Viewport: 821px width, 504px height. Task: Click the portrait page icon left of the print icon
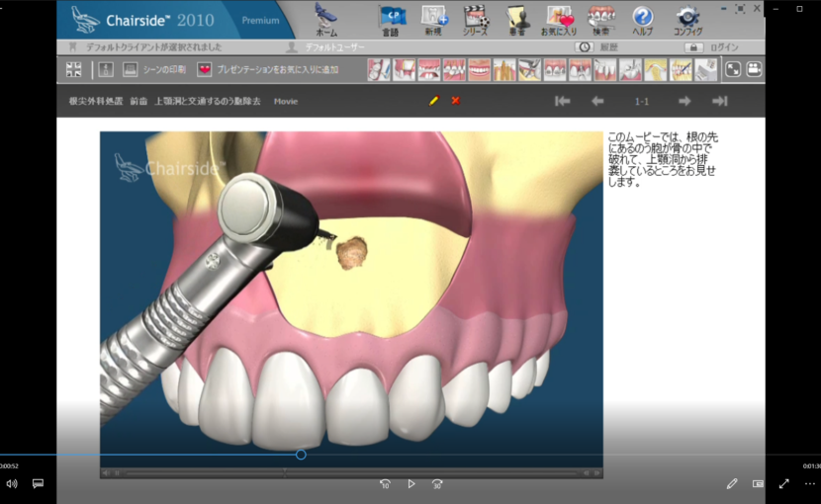click(x=106, y=69)
